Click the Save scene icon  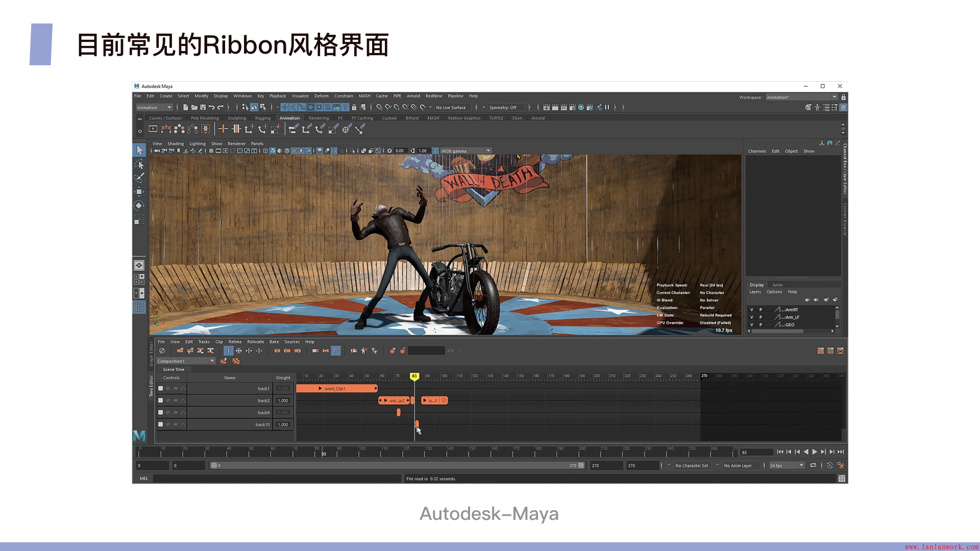(x=203, y=107)
